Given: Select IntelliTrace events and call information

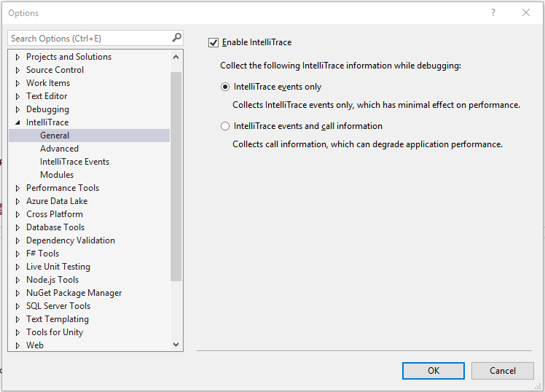Looking at the screenshot, I should tap(225, 126).
